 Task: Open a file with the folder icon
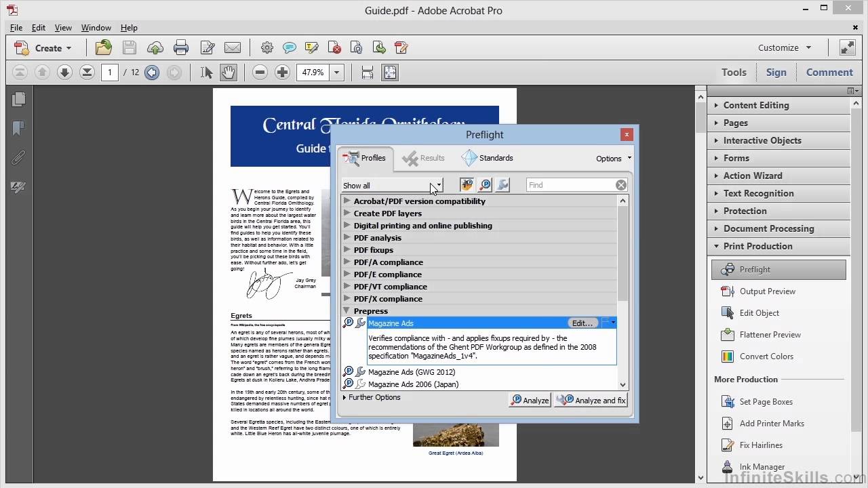[x=104, y=47]
